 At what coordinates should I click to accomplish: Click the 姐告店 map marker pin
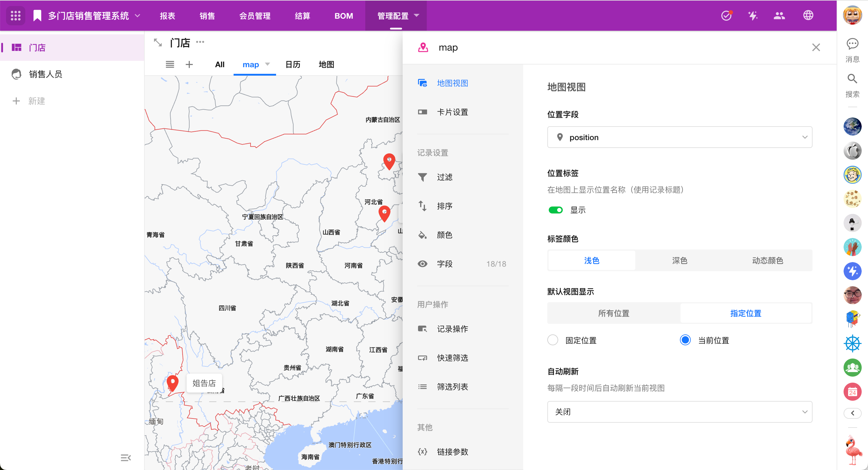pyautogui.click(x=172, y=383)
